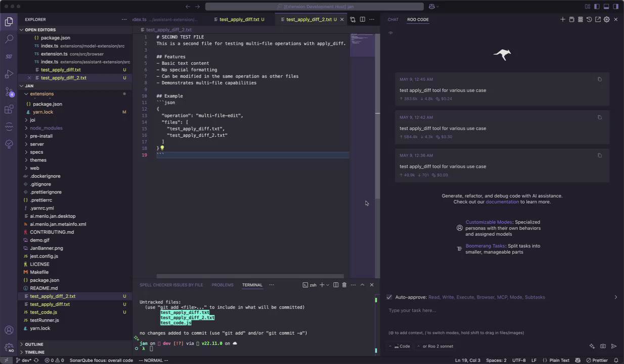Click the lightbulb code action on line 18
This screenshot has width=624, height=364.
(x=162, y=148)
